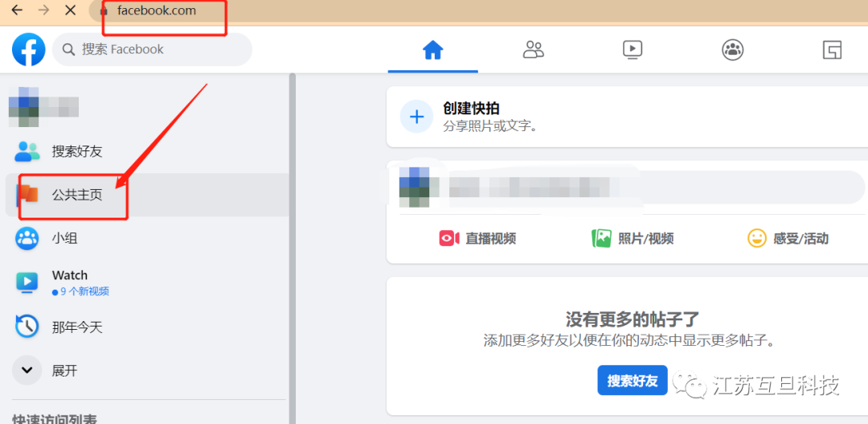Open the Watch video tab icon

pyautogui.click(x=633, y=50)
